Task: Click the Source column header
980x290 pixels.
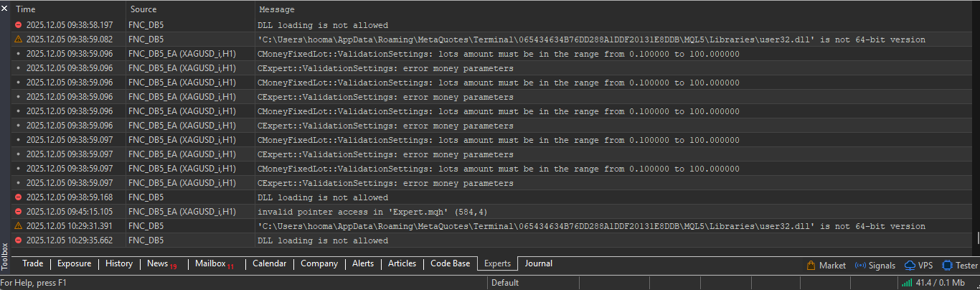Action: click(143, 9)
